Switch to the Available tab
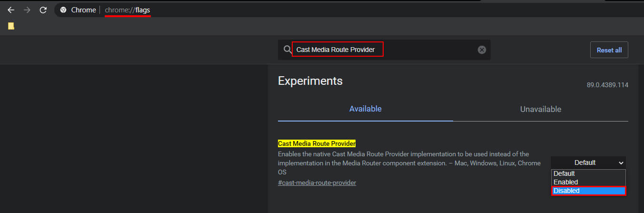 (x=366, y=109)
